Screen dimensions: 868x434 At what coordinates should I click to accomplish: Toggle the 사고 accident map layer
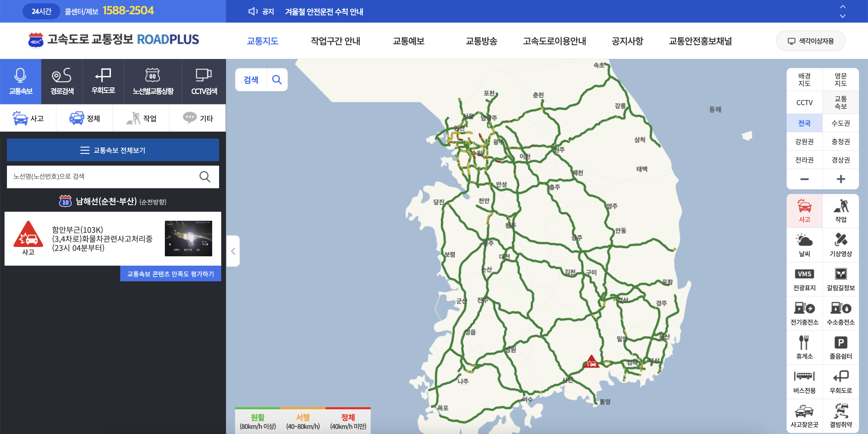pyautogui.click(x=804, y=211)
